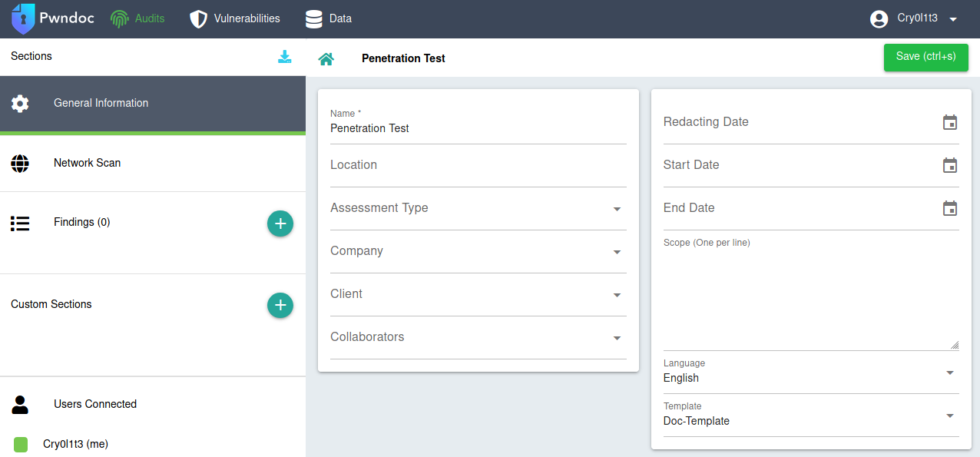Open the Start Date calendar picker

click(950, 165)
